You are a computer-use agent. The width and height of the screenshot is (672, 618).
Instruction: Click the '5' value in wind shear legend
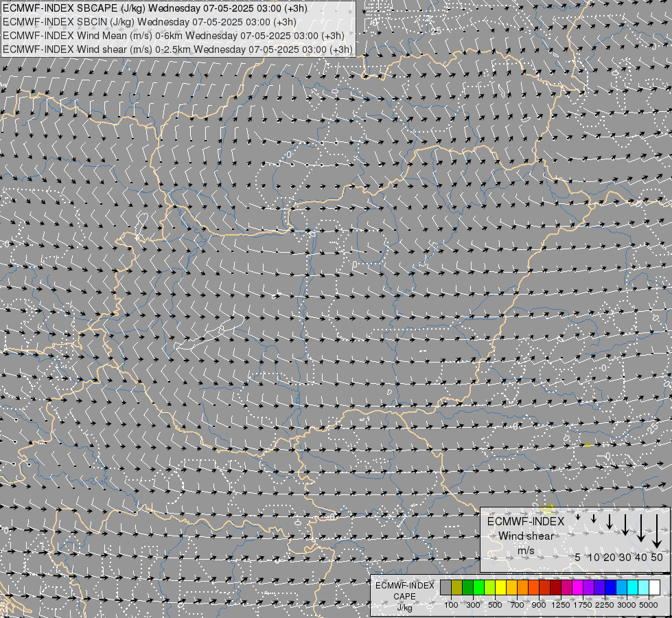click(x=578, y=558)
